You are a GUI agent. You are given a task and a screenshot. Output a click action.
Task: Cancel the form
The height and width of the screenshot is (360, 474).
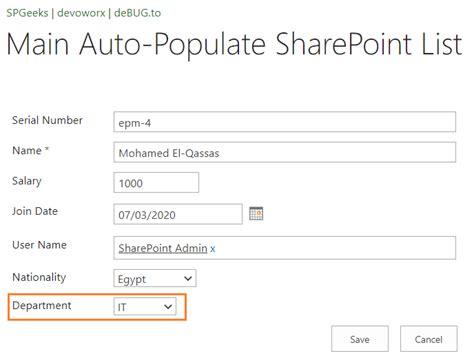point(429,339)
